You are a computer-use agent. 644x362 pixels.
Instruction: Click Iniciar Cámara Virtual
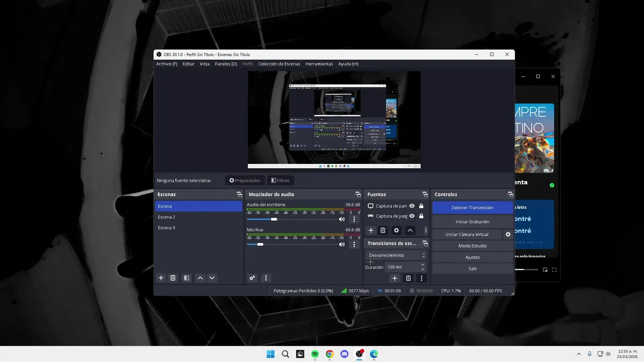[x=467, y=234]
